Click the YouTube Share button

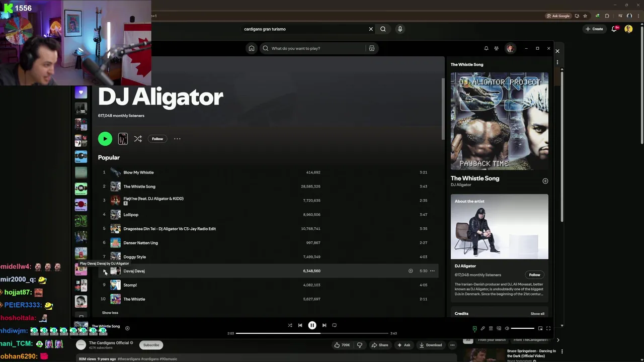click(380, 345)
